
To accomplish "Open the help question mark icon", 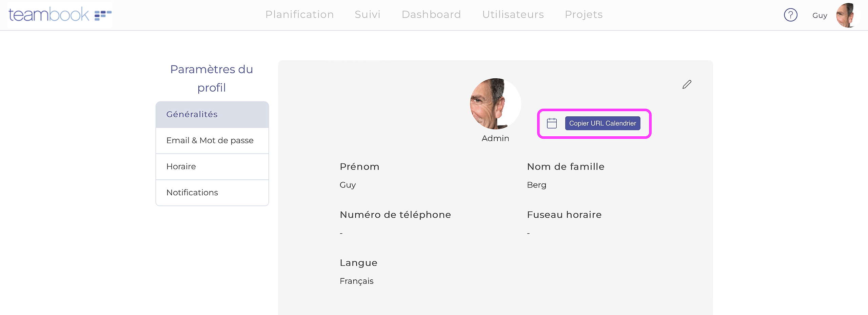I will pos(790,15).
